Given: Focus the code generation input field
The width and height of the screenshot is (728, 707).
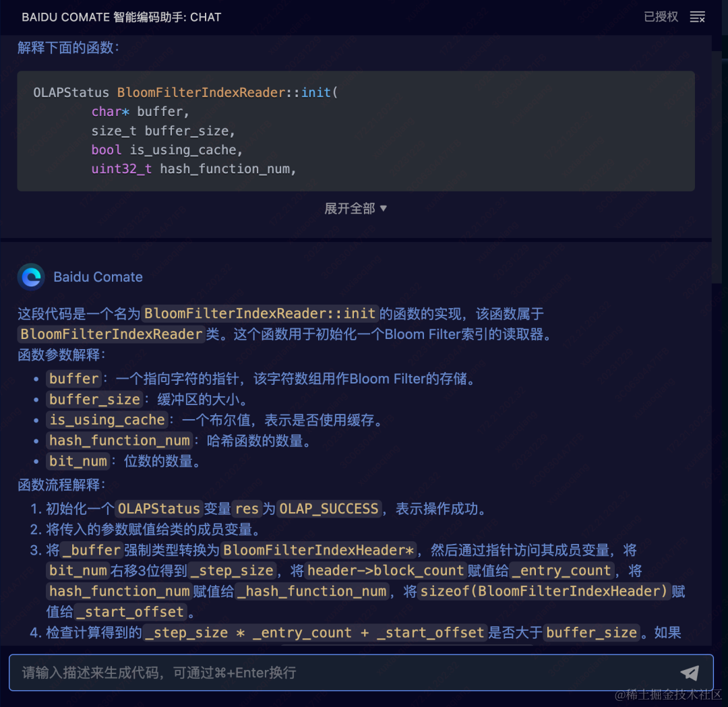Looking at the screenshot, I should coord(270,673).
